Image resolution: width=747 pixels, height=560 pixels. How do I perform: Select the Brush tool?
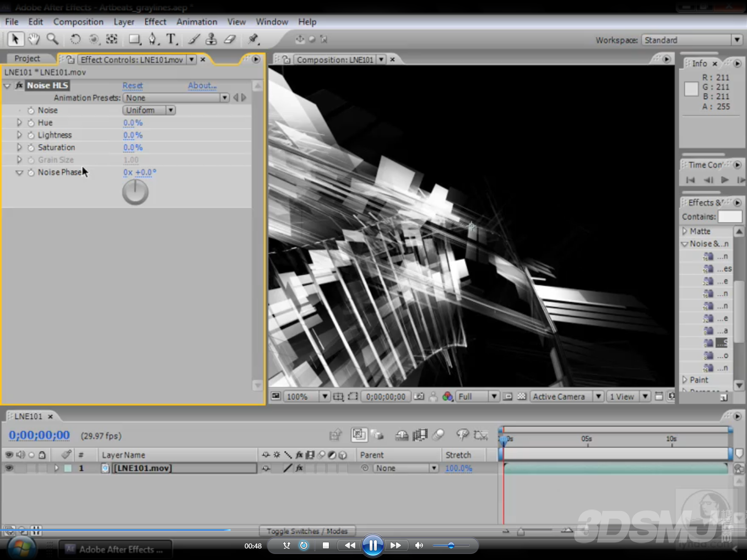[194, 39]
